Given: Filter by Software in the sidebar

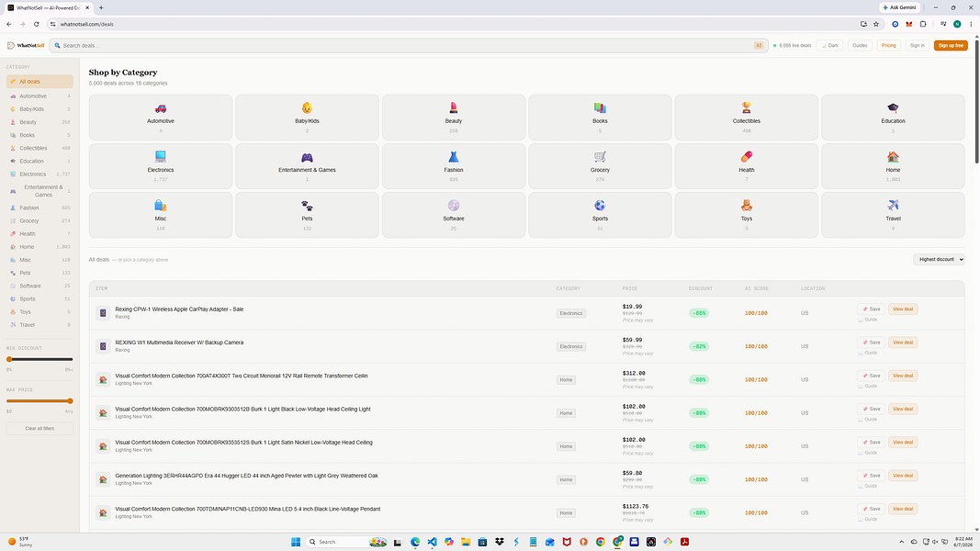Looking at the screenshot, I should (x=40, y=287).
